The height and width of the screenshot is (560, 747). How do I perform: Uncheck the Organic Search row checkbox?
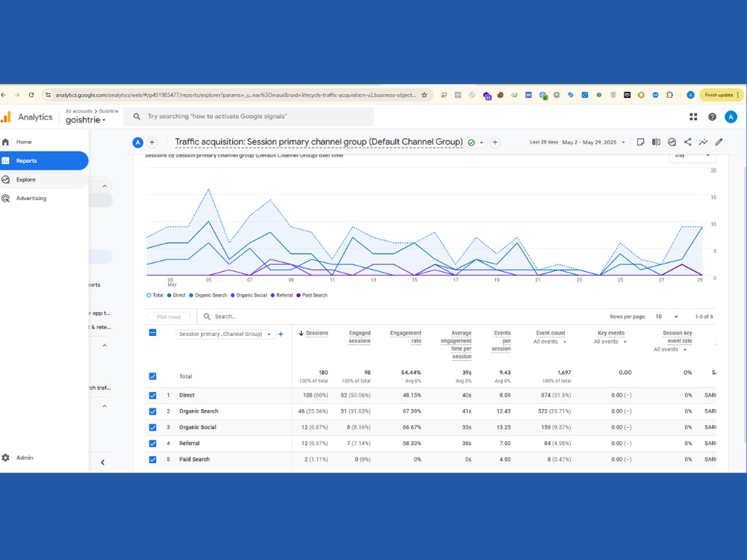[152, 411]
